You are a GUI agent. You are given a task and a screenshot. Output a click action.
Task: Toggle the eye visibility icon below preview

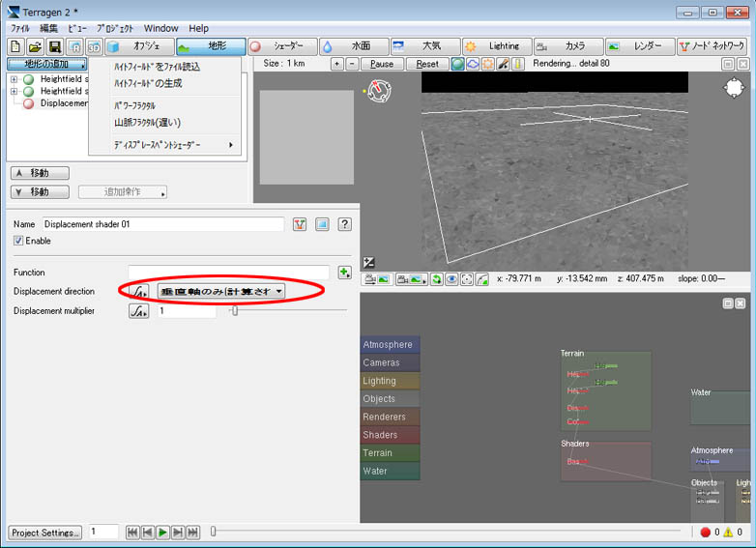(451, 279)
